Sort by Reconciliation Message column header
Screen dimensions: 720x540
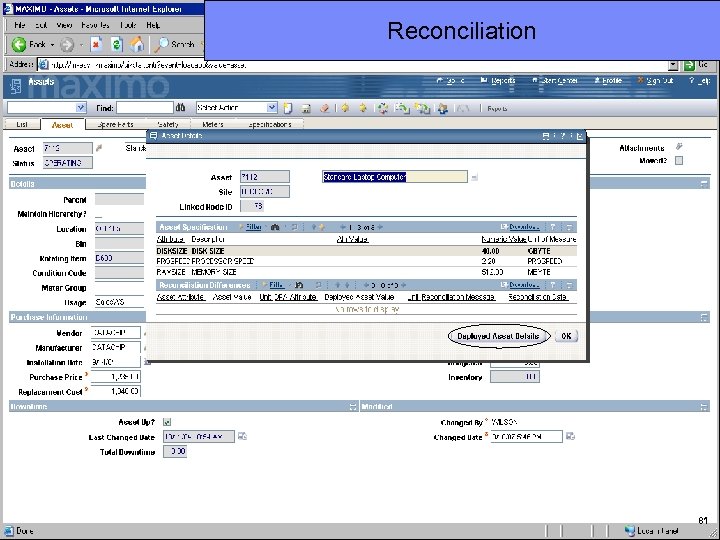[x=451, y=297]
